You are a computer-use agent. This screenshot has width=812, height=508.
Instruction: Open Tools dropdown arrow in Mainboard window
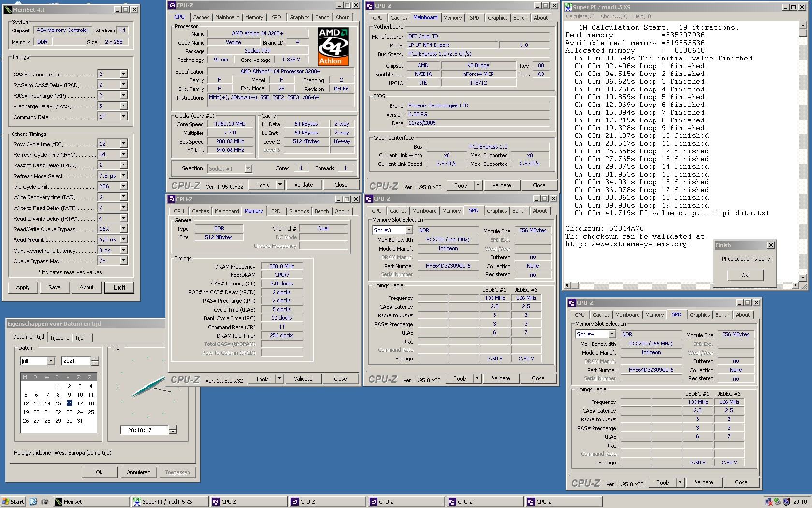[x=478, y=185]
